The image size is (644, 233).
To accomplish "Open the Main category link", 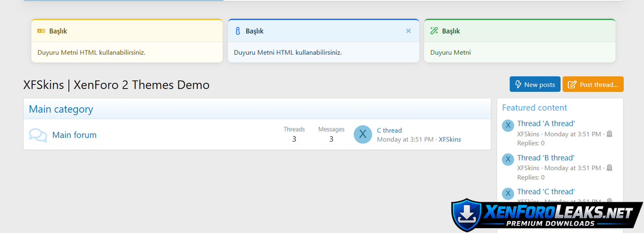I will point(61,109).
